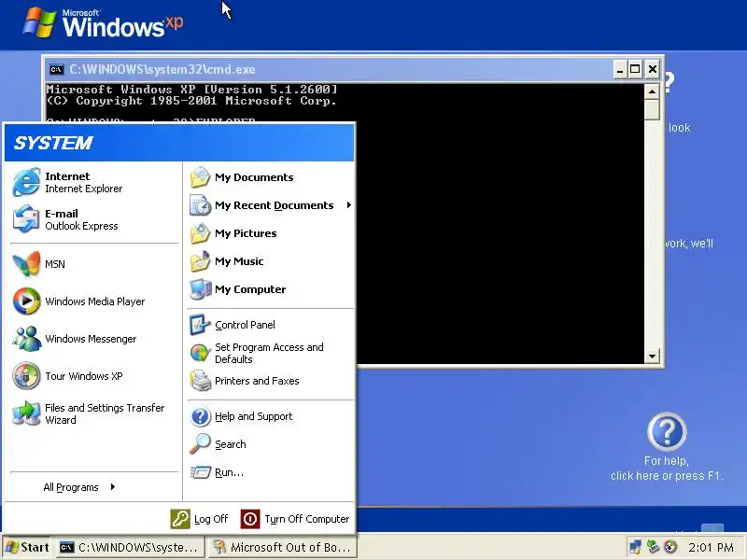Click the "Windows Messenger" label
Image resolution: width=747 pixels, height=560 pixels.
coord(91,339)
